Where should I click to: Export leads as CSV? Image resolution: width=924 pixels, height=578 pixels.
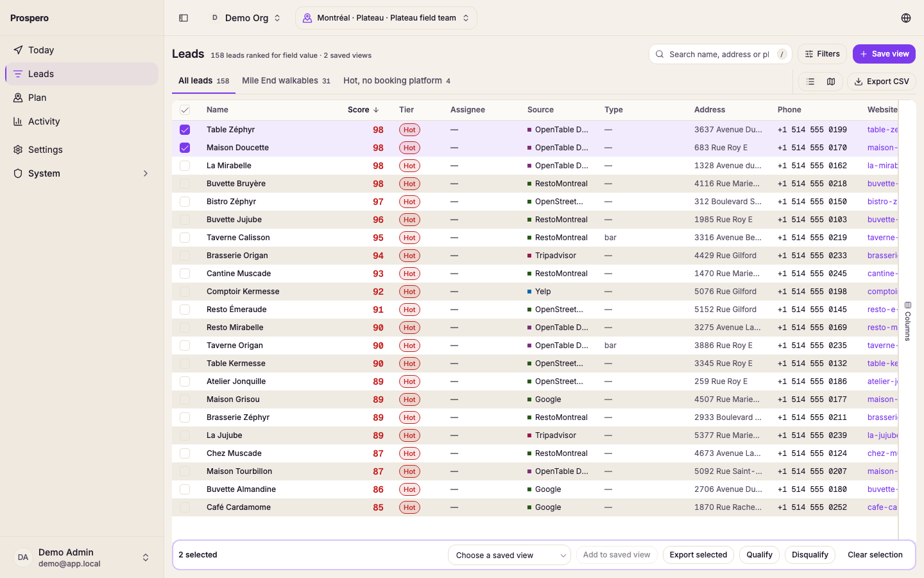(x=882, y=82)
